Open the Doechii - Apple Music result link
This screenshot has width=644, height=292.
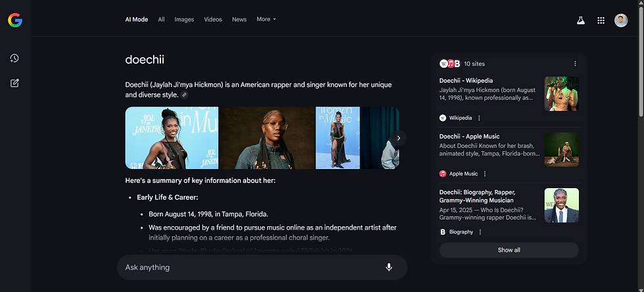pos(469,137)
